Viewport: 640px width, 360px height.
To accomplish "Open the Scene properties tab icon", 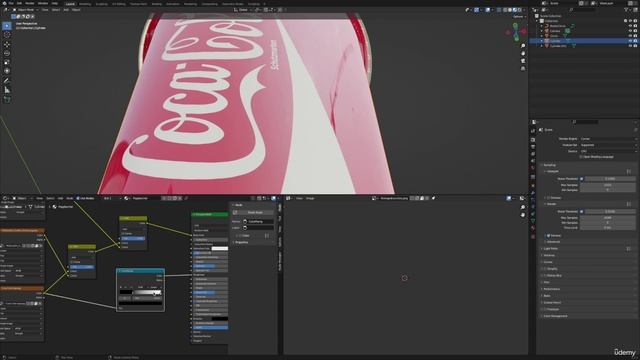I will [x=533, y=161].
